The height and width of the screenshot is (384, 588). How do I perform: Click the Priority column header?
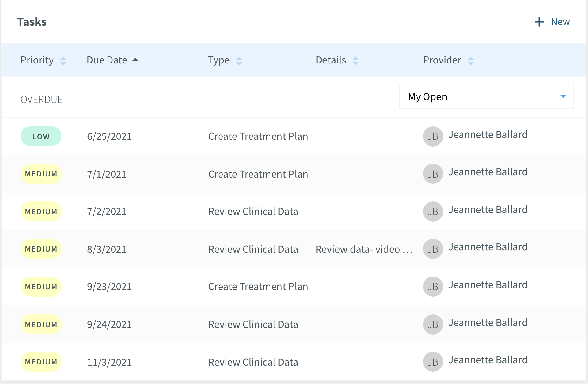pos(37,60)
